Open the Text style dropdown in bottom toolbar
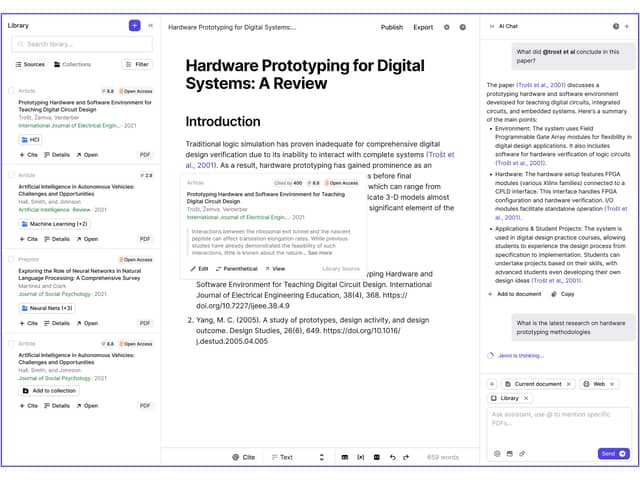Viewport: 640px width, 480px height. point(298,457)
